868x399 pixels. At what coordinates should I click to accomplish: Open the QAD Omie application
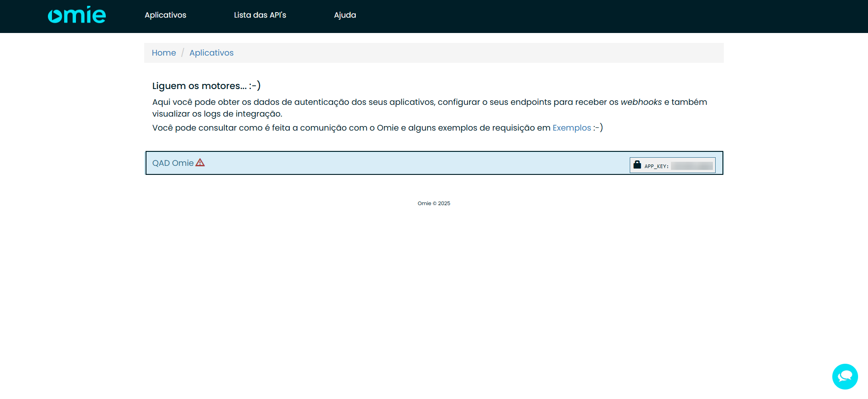[173, 163]
